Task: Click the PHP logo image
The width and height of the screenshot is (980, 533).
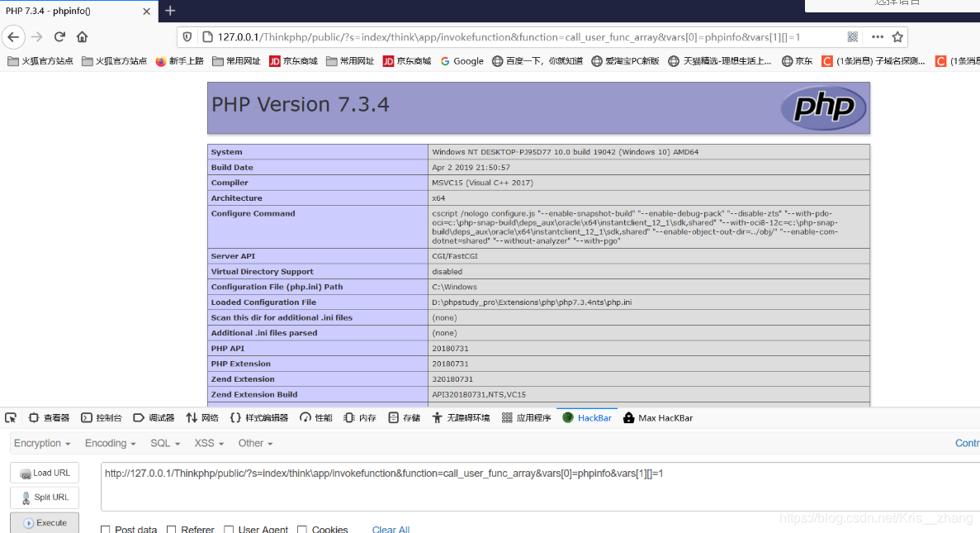Action: [x=823, y=107]
